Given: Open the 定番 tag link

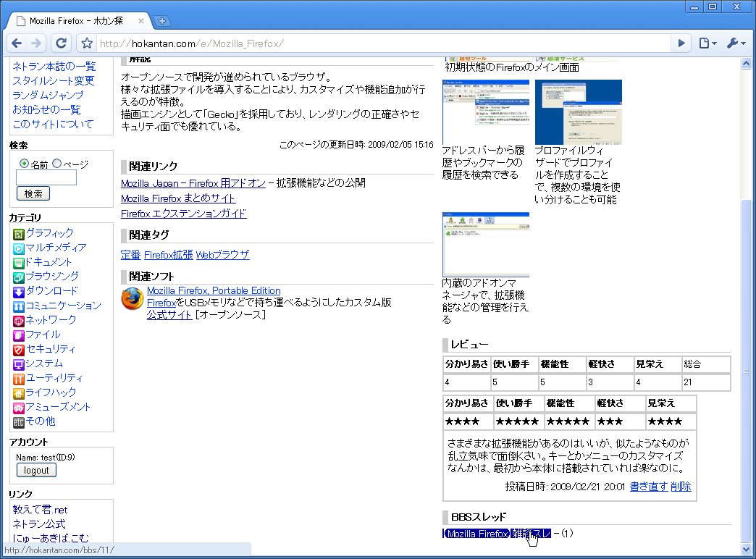Looking at the screenshot, I should point(130,255).
